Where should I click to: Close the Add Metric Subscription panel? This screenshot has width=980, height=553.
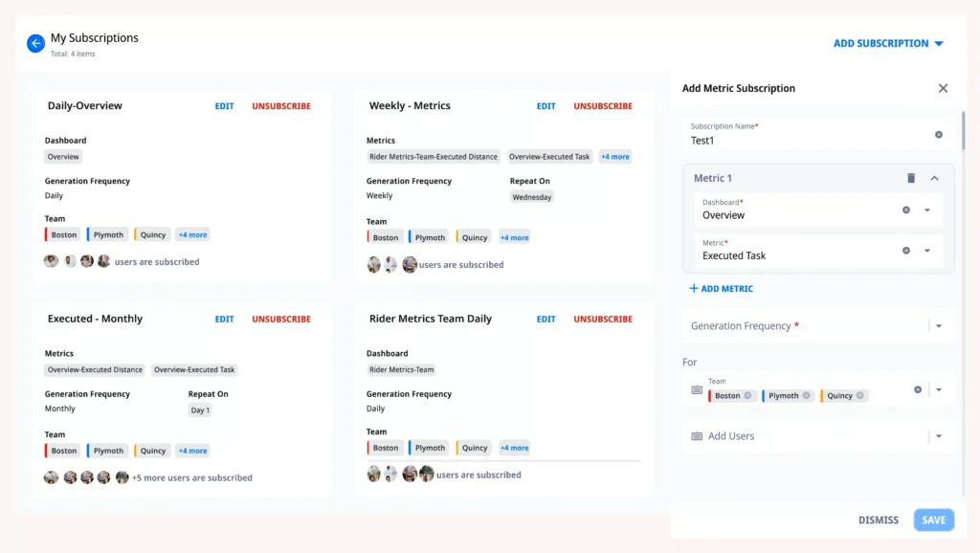943,88
